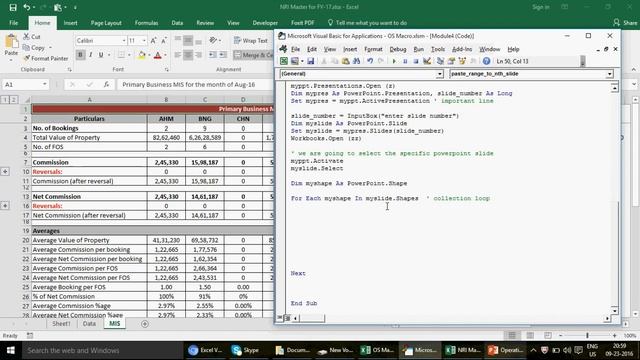Image resolution: width=640 pixels, height=360 pixels.
Task: Switch to Page Break Preview in status bar
Action: point(548,336)
